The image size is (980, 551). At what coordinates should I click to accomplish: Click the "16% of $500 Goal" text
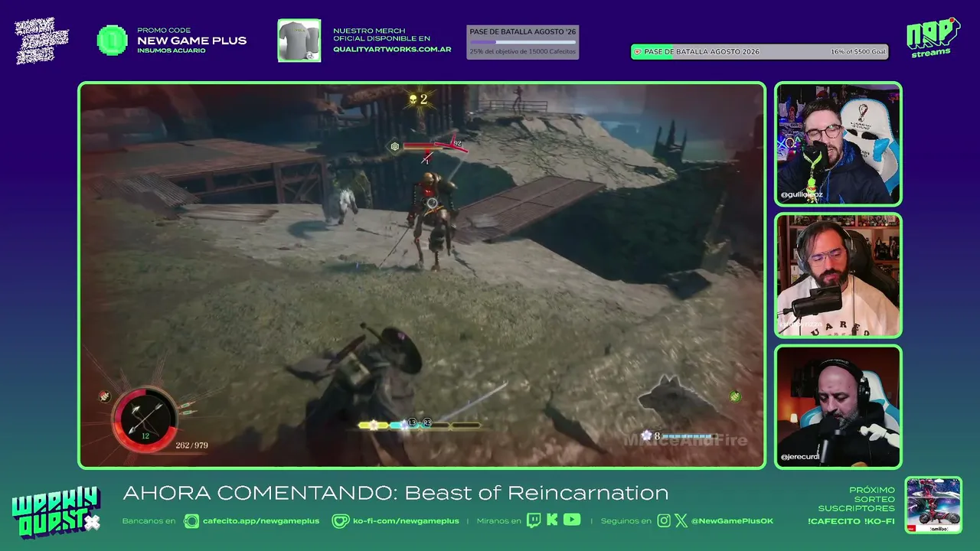click(x=858, y=52)
